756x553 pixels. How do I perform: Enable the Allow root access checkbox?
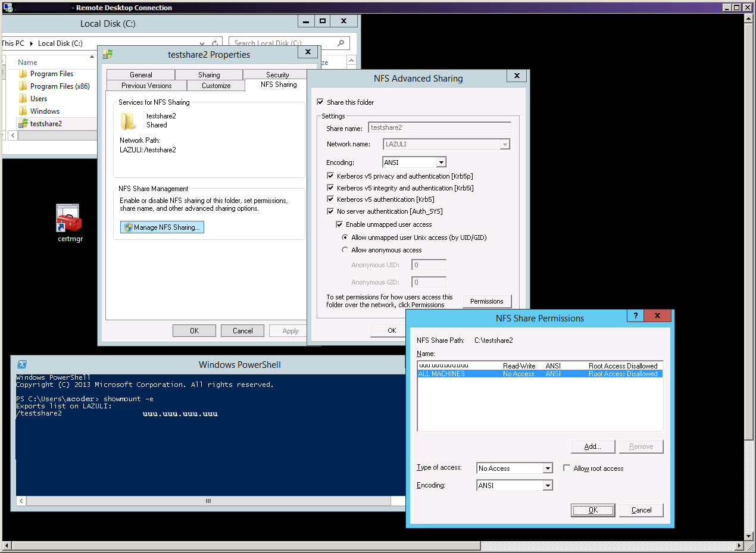[x=567, y=468]
